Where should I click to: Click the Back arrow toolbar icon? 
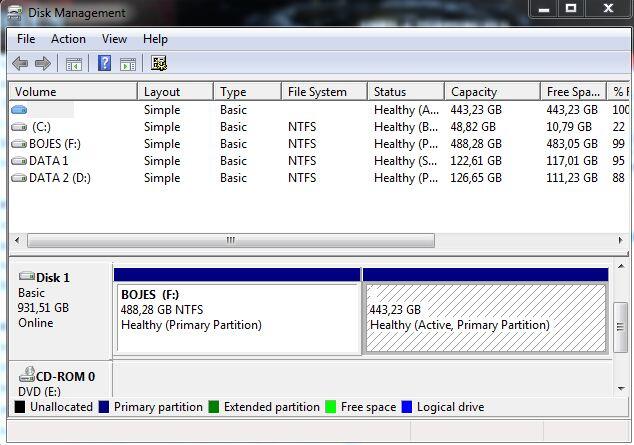point(20,64)
